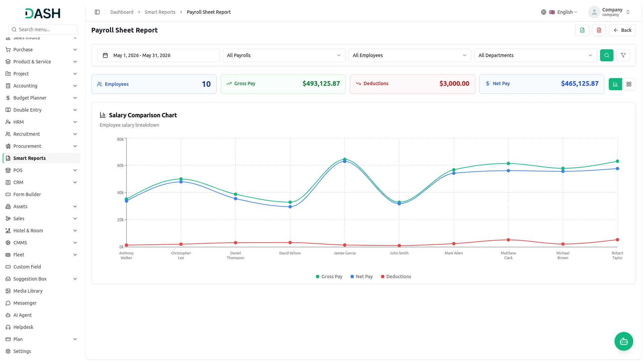Open Settings menu item
644x362 pixels.
(x=42, y=351)
